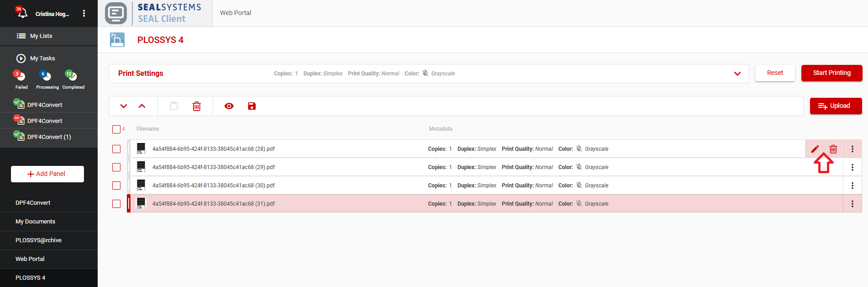This screenshot has width=868, height=287.
Task: Check the box for file (29).pdf
Action: pyautogui.click(x=116, y=167)
